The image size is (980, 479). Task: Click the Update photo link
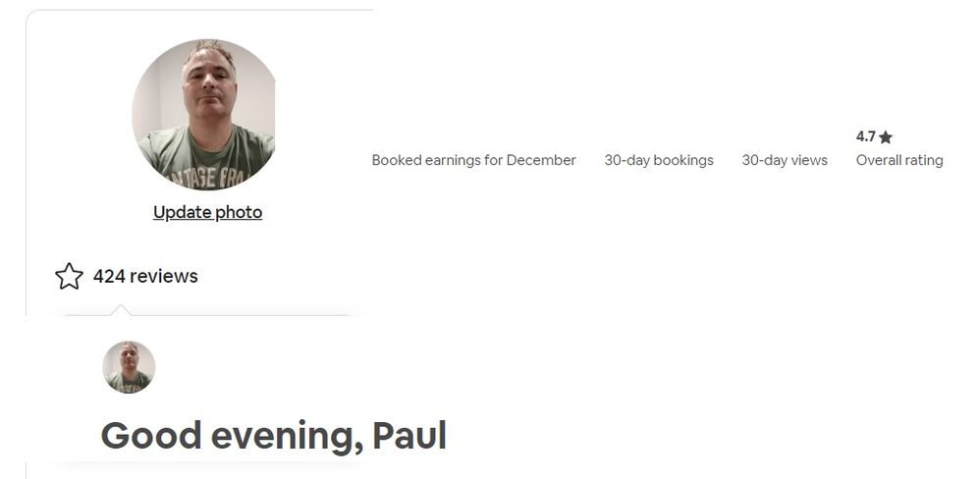click(x=207, y=212)
